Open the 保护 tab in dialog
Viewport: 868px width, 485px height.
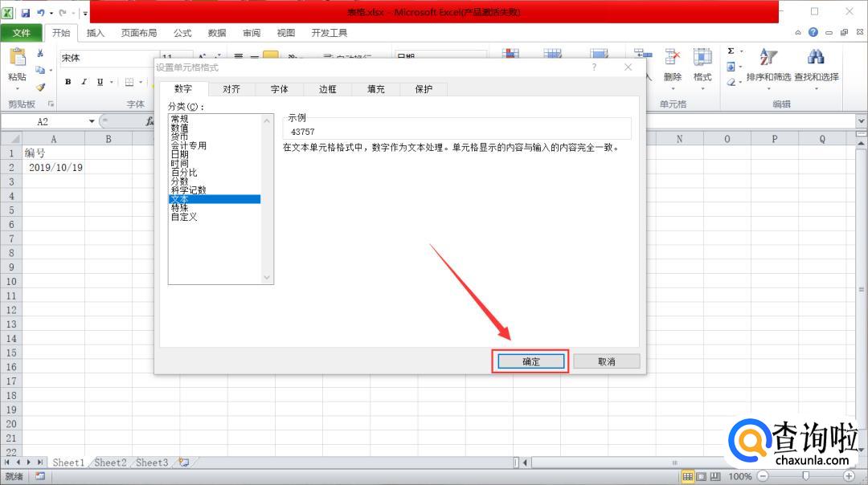pos(424,89)
